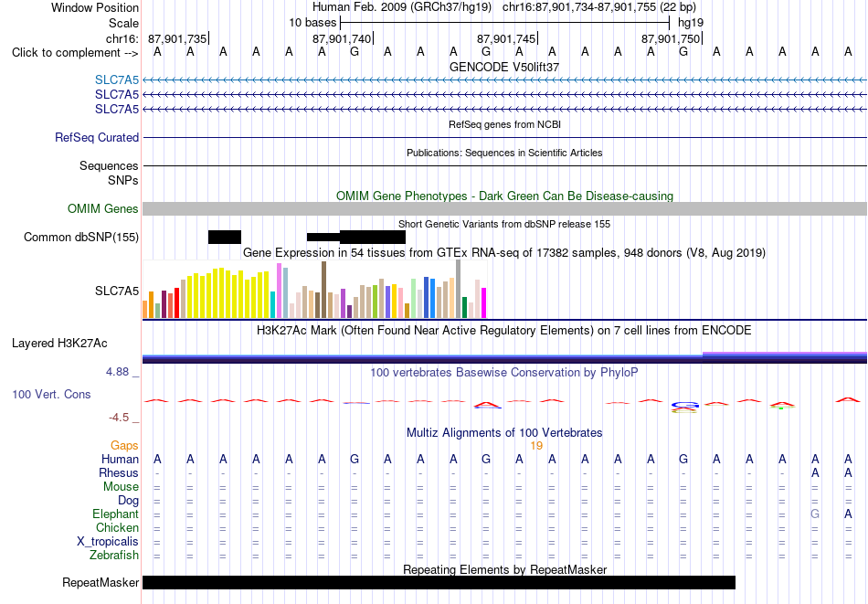The height and width of the screenshot is (604, 868).
Task: Click the OMIM Genes track label
Action: point(103,208)
